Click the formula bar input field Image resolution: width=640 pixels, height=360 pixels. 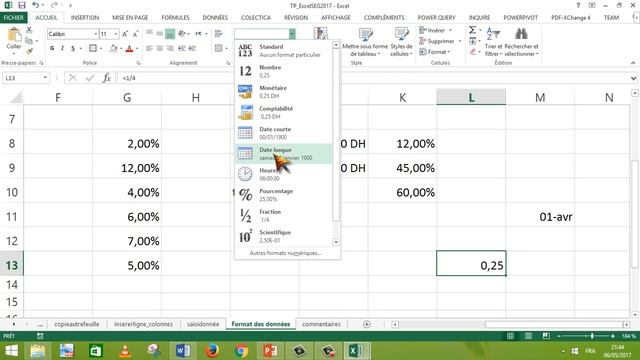pyautogui.click(x=372, y=78)
